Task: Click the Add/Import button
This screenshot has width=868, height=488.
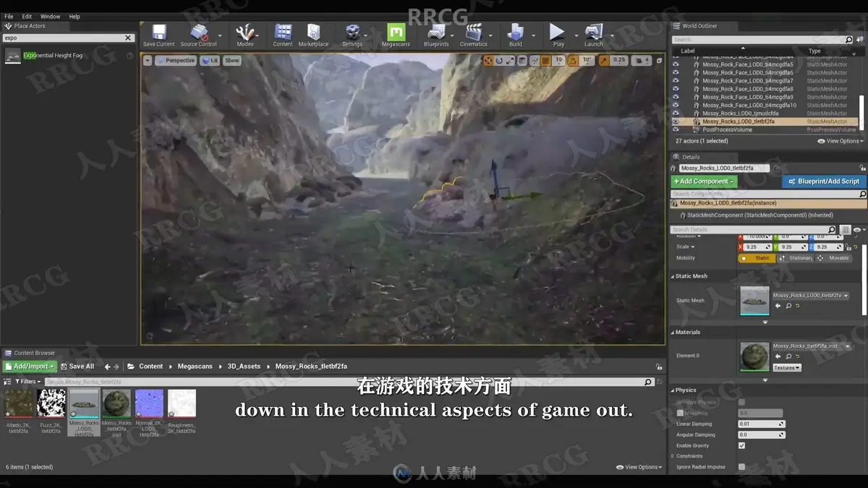Action: point(30,367)
